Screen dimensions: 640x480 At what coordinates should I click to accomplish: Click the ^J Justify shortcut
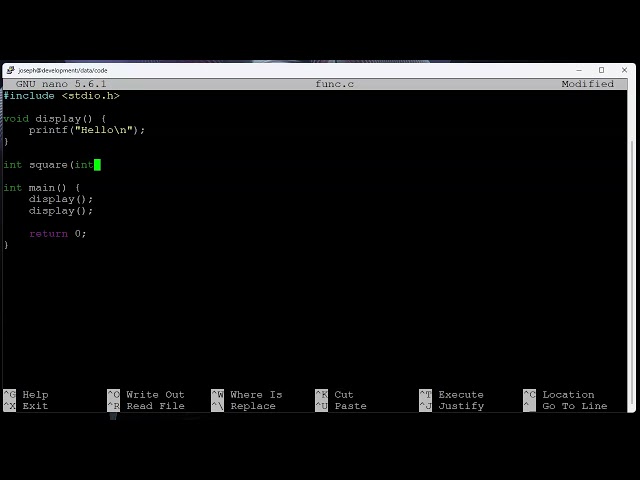coord(451,406)
